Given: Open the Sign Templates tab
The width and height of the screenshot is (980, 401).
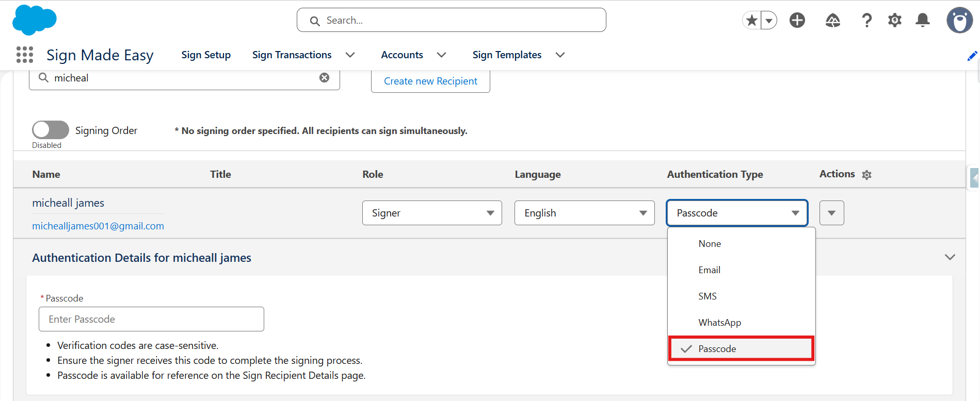Looking at the screenshot, I should click(507, 55).
